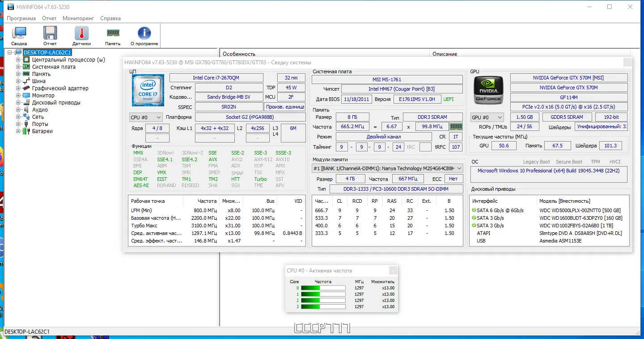Click Core 0 frequency bar
The image size is (644, 339).
tap(323, 288)
